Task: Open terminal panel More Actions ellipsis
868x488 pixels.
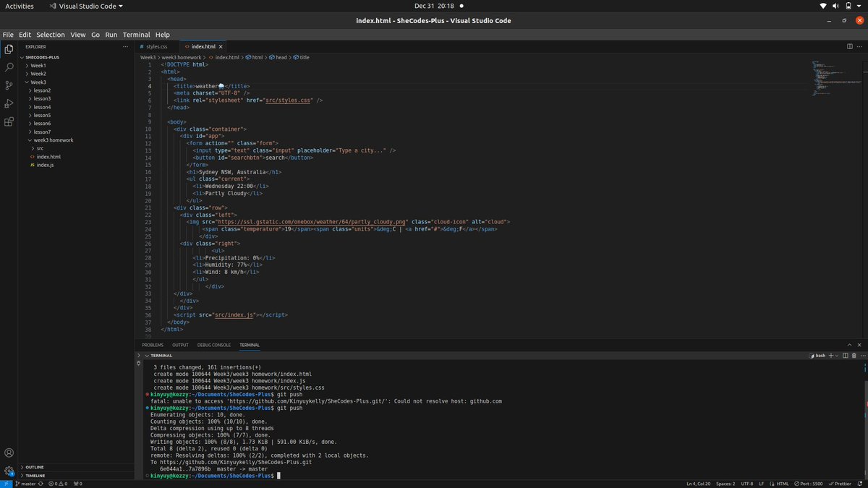Action: click(862, 356)
